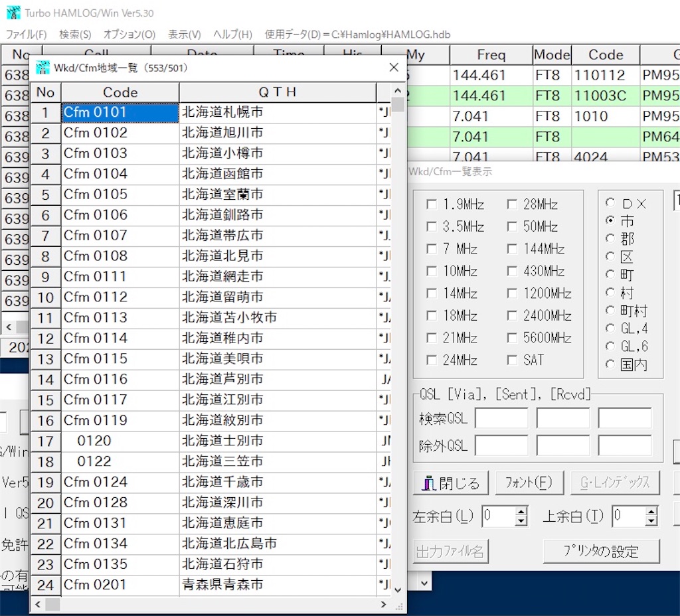Check the 14MHz band checkbox
Viewport: 680px width, 616px height.
point(432,293)
